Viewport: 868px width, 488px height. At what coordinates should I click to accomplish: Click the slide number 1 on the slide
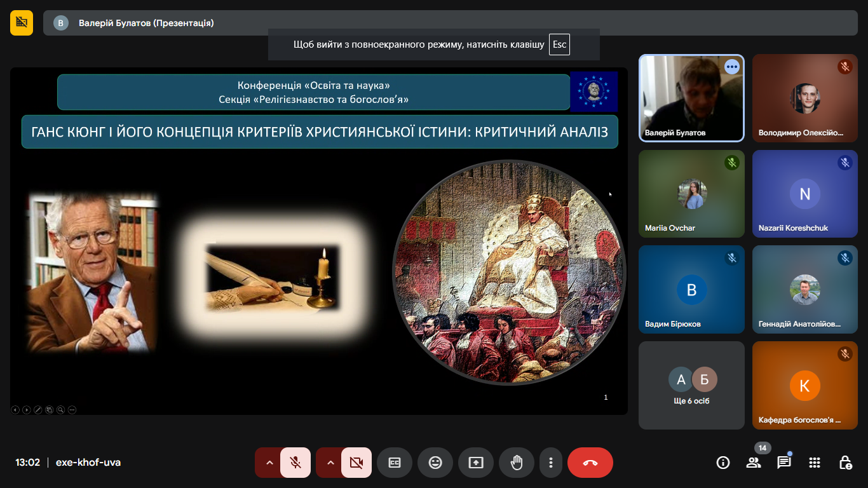pyautogui.click(x=606, y=397)
